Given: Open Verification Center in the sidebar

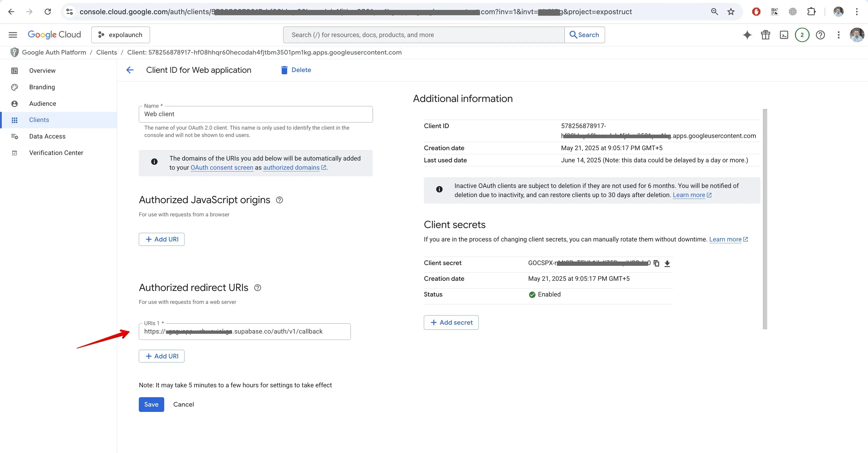Looking at the screenshot, I should (x=58, y=153).
